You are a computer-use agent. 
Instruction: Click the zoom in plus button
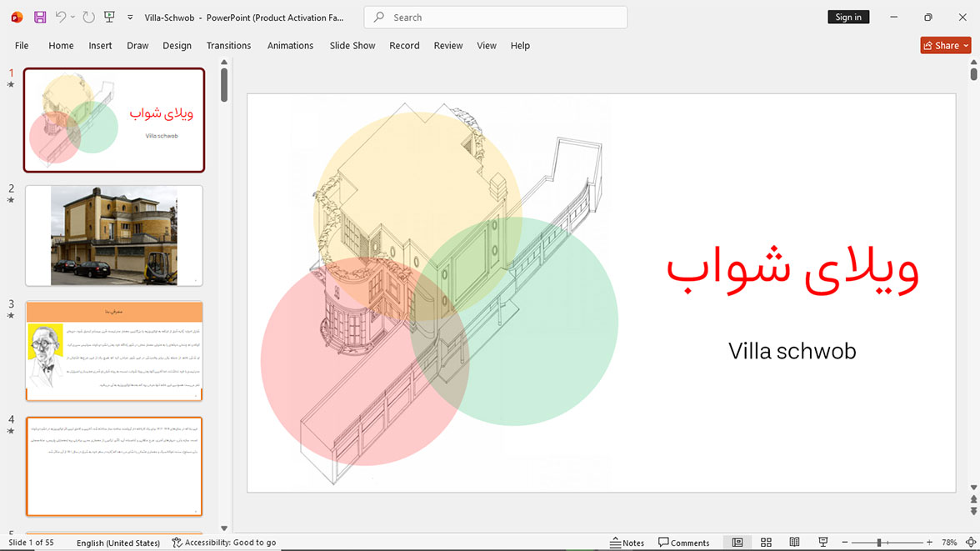[x=929, y=542]
